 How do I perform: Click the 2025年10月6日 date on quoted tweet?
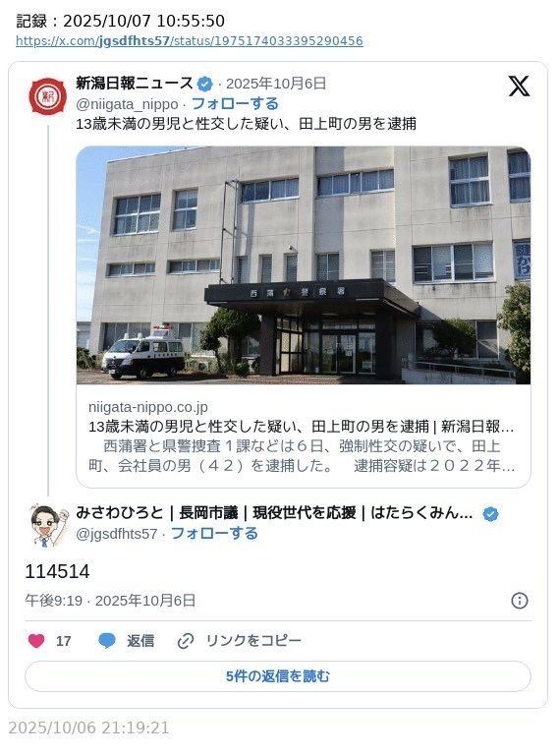[x=276, y=84]
